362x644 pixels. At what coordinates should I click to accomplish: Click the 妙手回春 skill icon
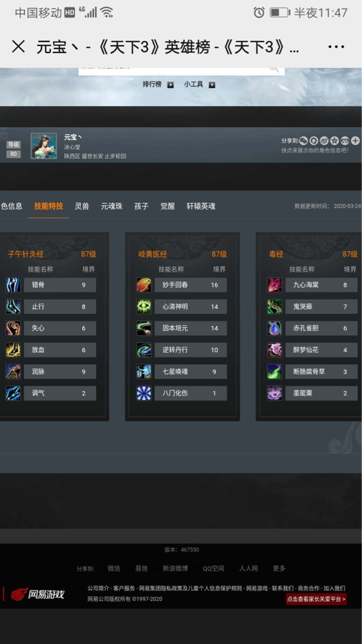pos(143,284)
